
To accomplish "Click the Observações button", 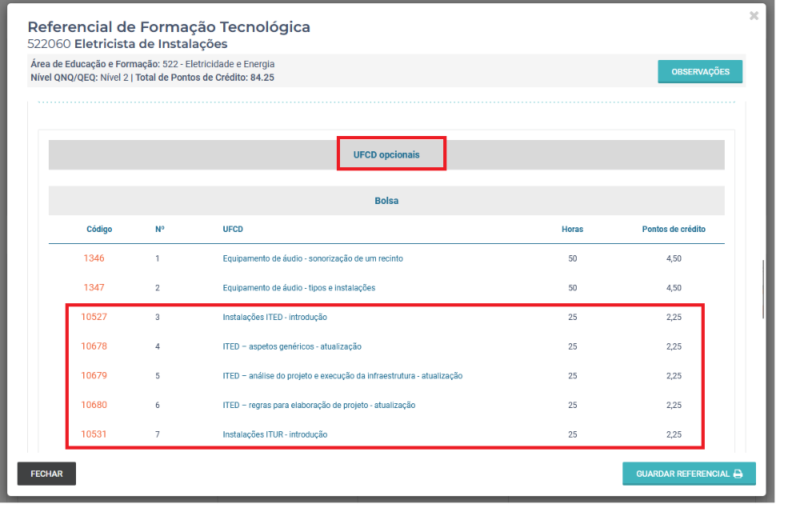I will click(x=700, y=71).
